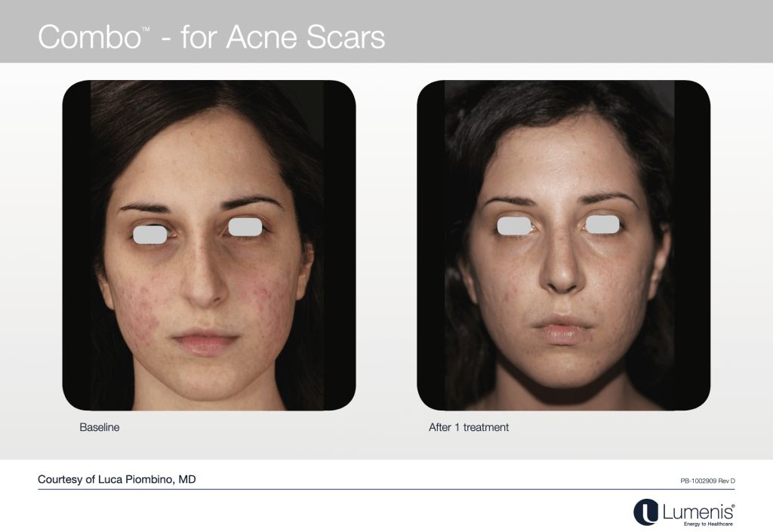Click the registered mark beside Lumenis
773x532 pixels.
pyautogui.click(x=733, y=506)
